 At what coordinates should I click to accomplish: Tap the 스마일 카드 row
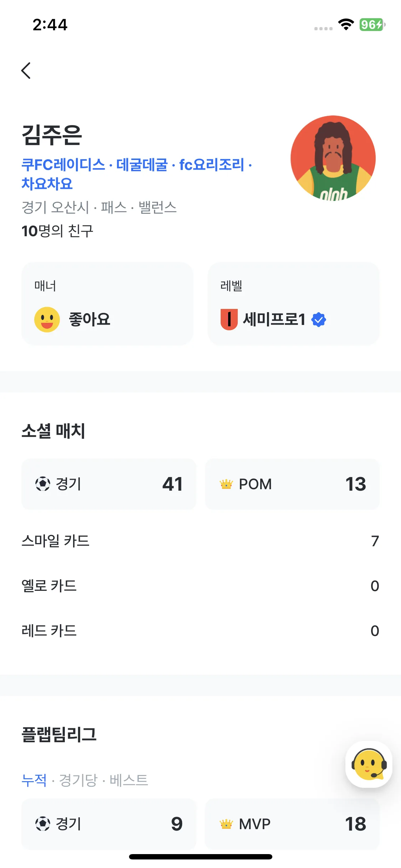[200, 541]
